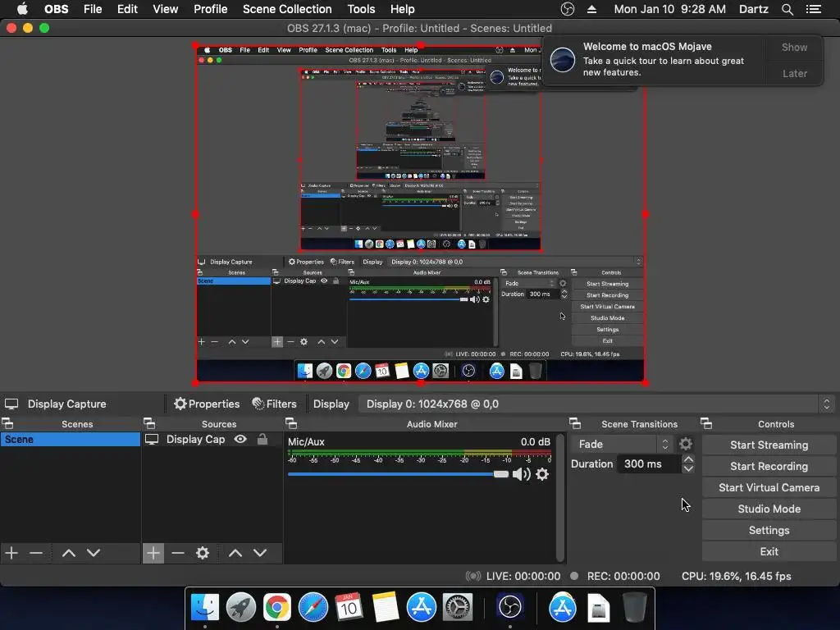This screenshot has width=840, height=630.
Task: Remove selected source with minus icon
Action: pyautogui.click(x=178, y=553)
